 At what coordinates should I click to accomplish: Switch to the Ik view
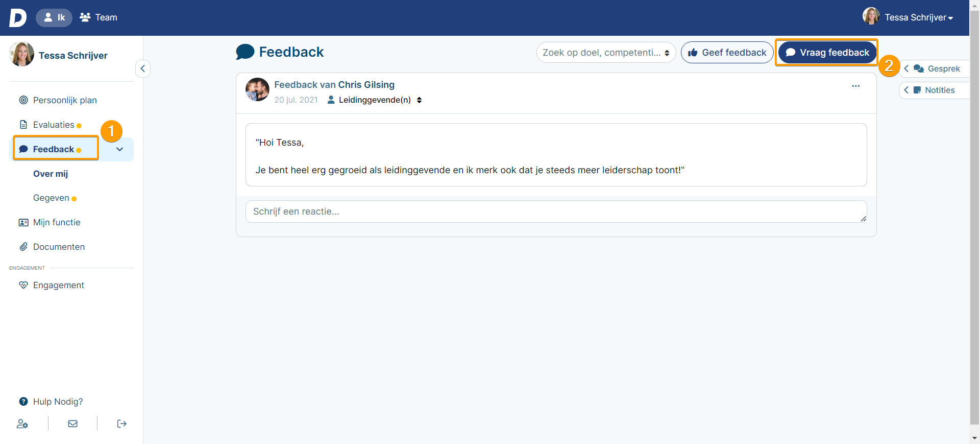(54, 17)
